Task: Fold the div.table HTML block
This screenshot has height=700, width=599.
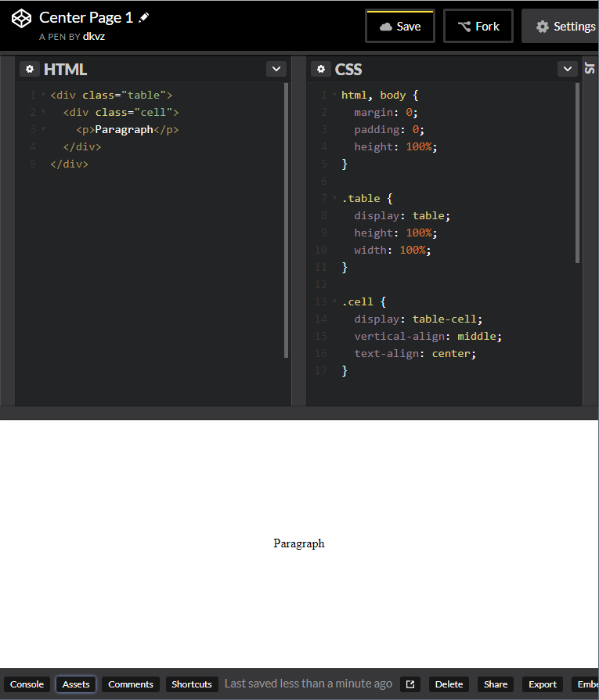Action: (x=43, y=95)
